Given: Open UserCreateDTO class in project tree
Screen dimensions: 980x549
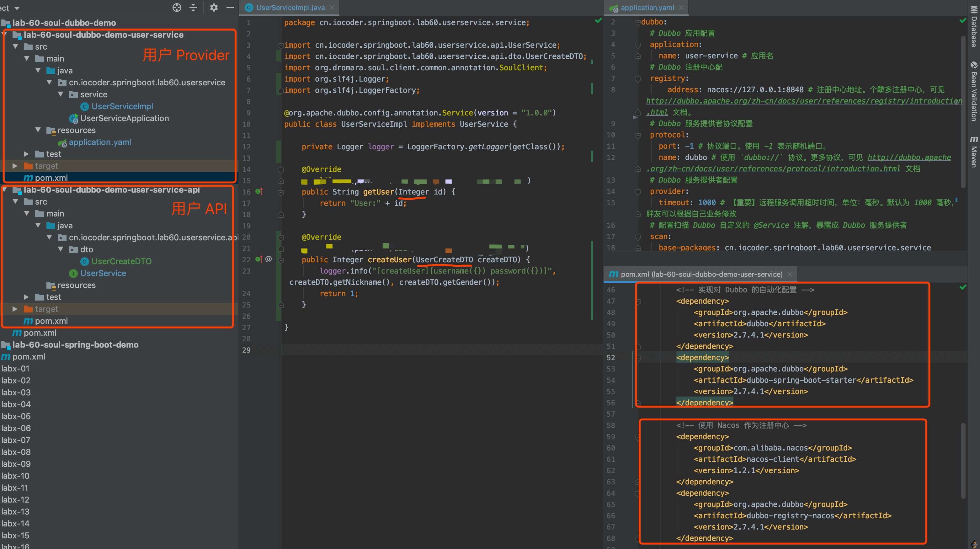Looking at the screenshot, I should point(121,261).
